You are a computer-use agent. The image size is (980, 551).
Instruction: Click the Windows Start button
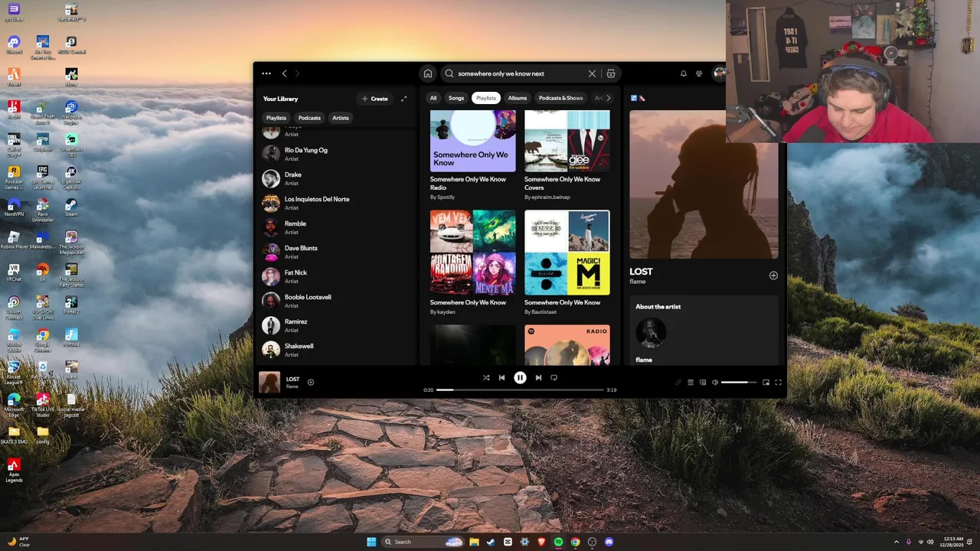(371, 542)
